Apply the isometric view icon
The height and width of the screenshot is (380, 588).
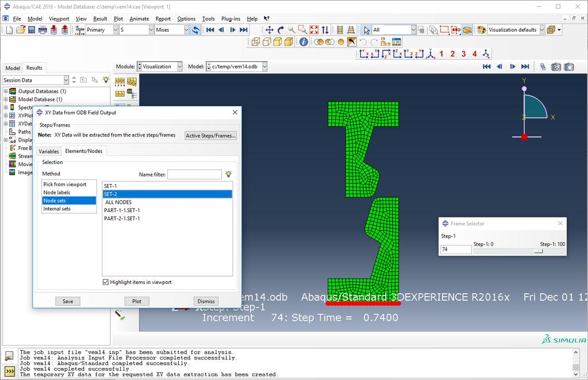tap(431, 53)
